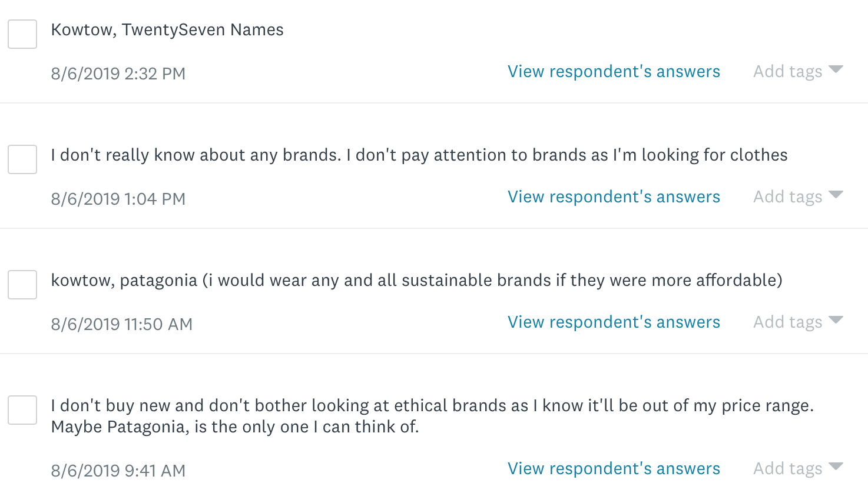View respondent's answers for the 2:32 PM response
Viewport: 868px width, 493px height.
click(614, 72)
